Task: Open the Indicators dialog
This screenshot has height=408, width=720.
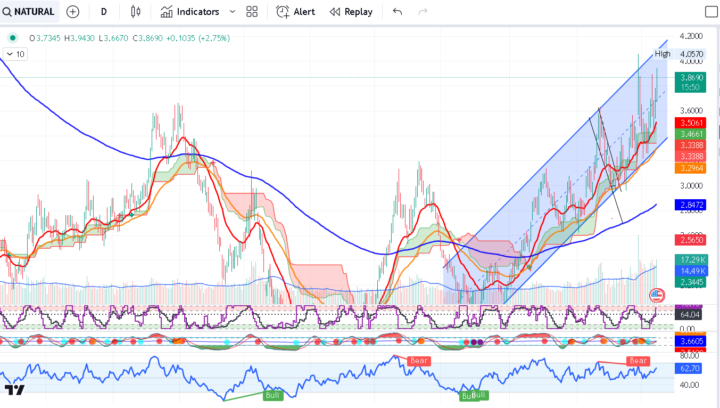Action: 190,12
